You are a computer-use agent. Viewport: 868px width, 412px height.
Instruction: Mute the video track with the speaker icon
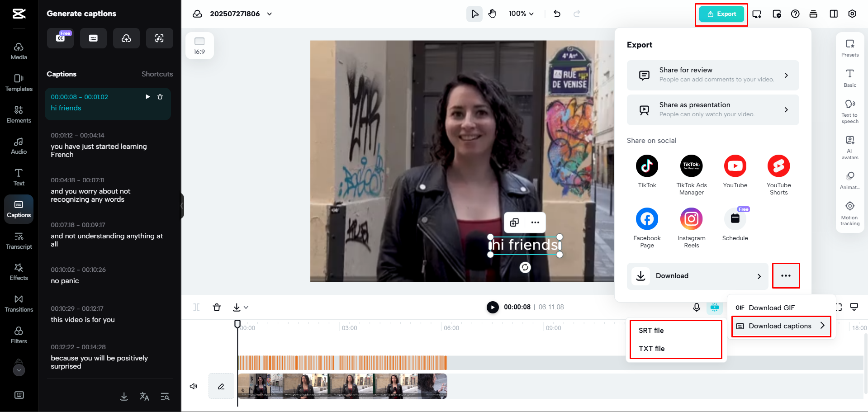[x=194, y=386]
